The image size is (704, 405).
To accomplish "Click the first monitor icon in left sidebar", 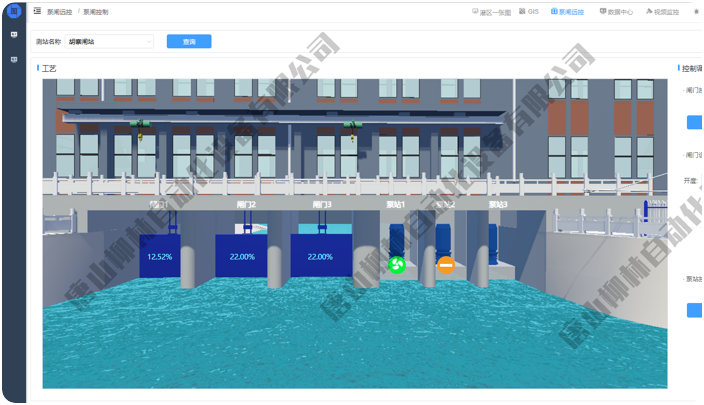I will [14, 35].
